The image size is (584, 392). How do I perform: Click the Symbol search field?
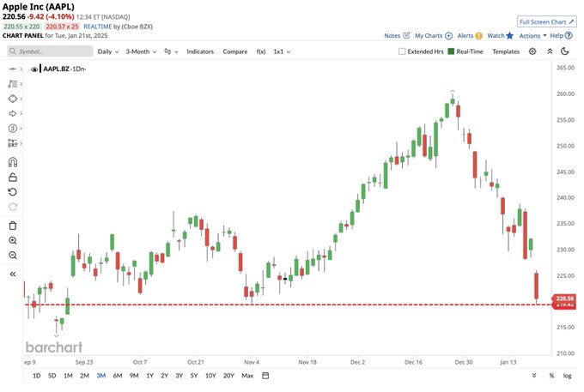(x=51, y=51)
